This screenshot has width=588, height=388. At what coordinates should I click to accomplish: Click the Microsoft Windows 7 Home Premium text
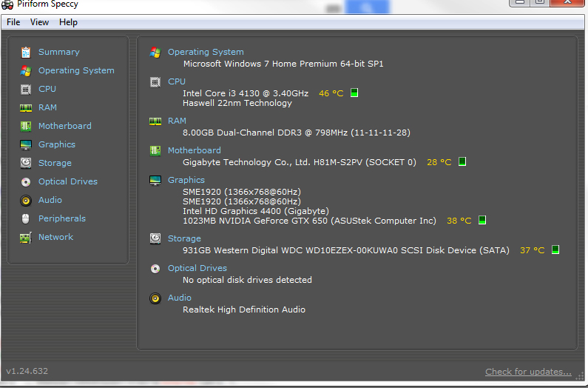tap(283, 64)
